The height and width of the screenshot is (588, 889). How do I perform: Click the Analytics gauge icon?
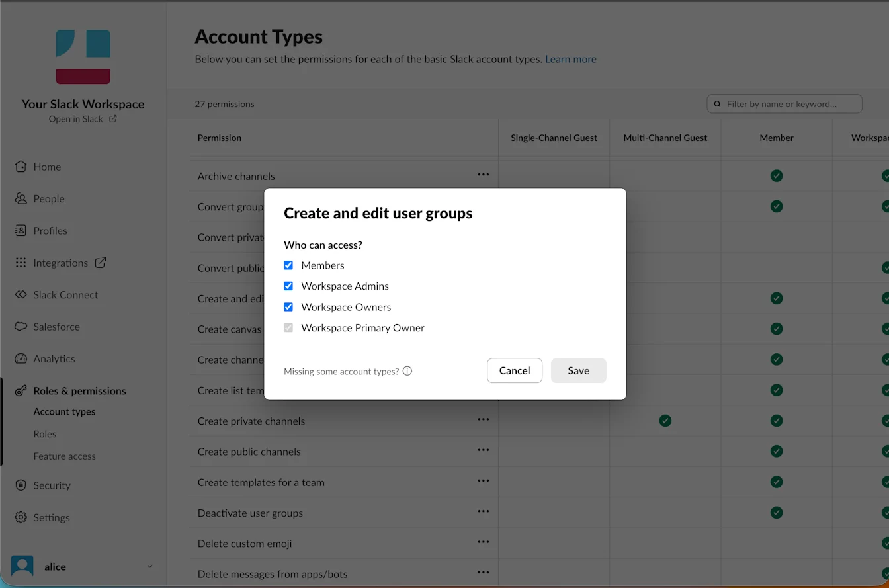21,358
